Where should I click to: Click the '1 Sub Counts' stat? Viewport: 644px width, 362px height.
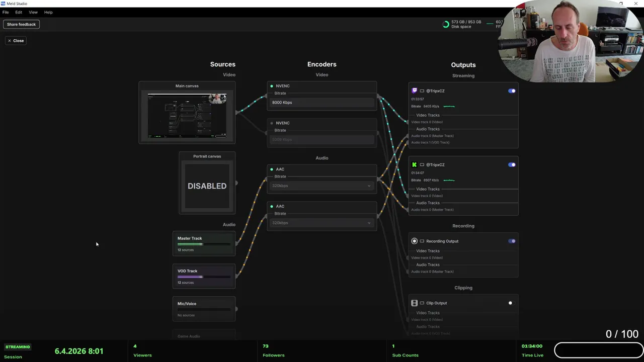tap(405, 351)
